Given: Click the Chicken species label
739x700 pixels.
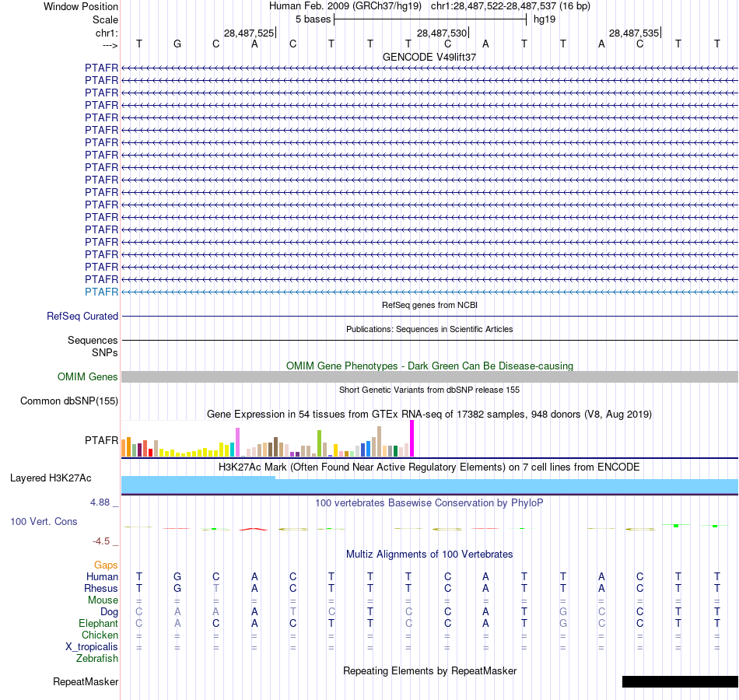Looking at the screenshot, I should (100, 635).
